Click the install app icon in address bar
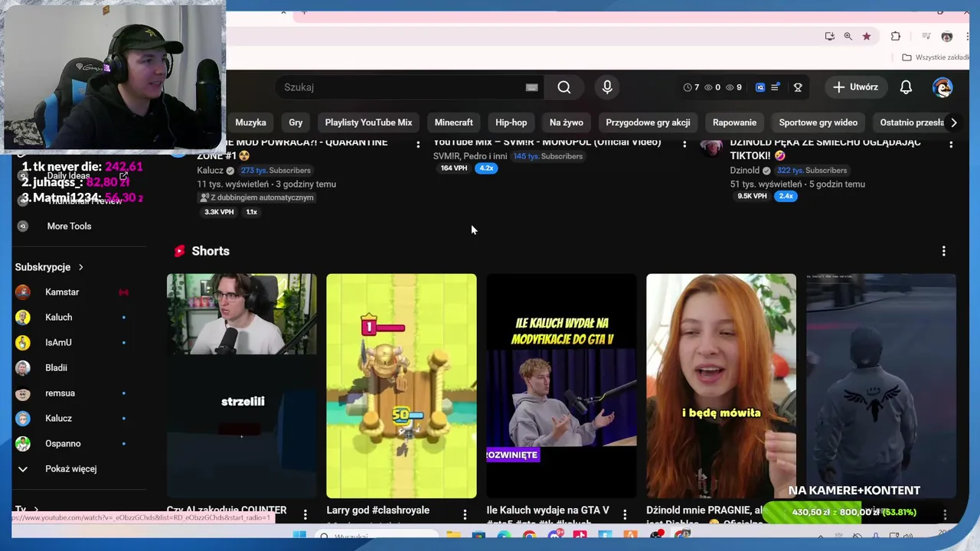Image resolution: width=980 pixels, height=551 pixels. [829, 36]
